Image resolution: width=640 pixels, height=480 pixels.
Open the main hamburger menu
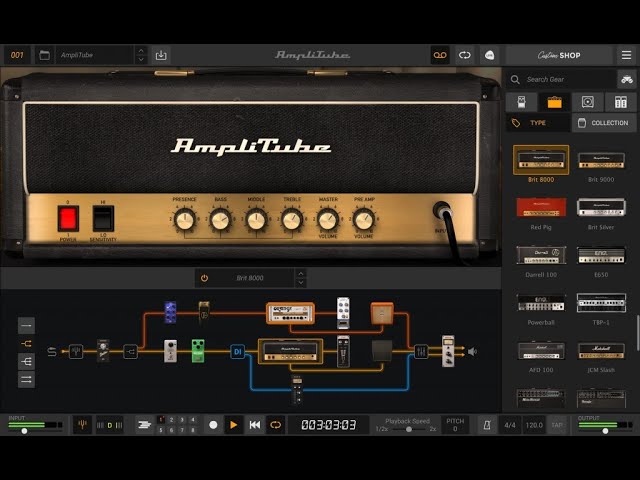(626, 55)
